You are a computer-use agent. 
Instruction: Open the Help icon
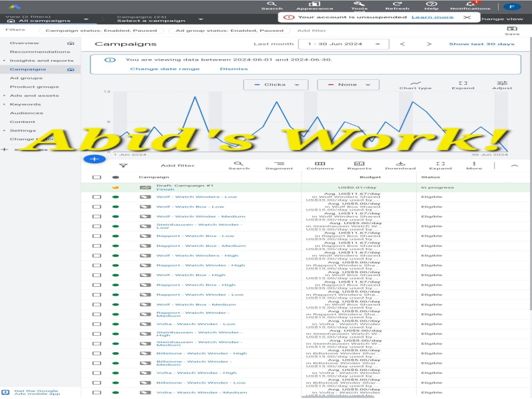tap(431, 5)
